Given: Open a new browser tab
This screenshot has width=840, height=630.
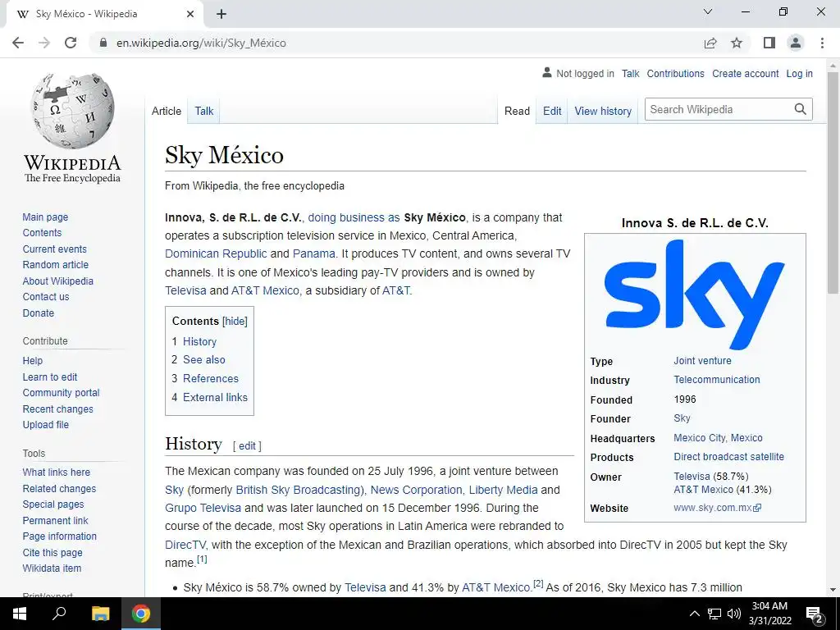Looking at the screenshot, I should pos(221,14).
